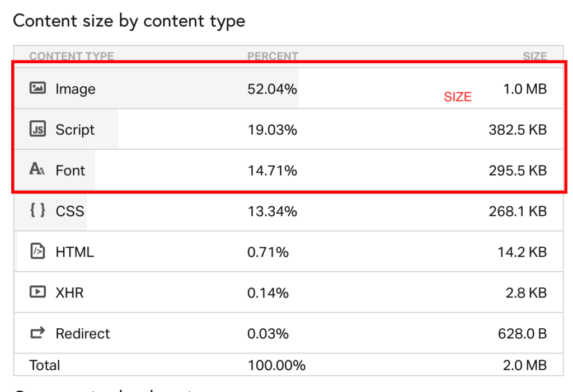Screen dimensions: 573x392
Task: Click the Redirect row label
Action: pyautogui.click(x=83, y=333)
